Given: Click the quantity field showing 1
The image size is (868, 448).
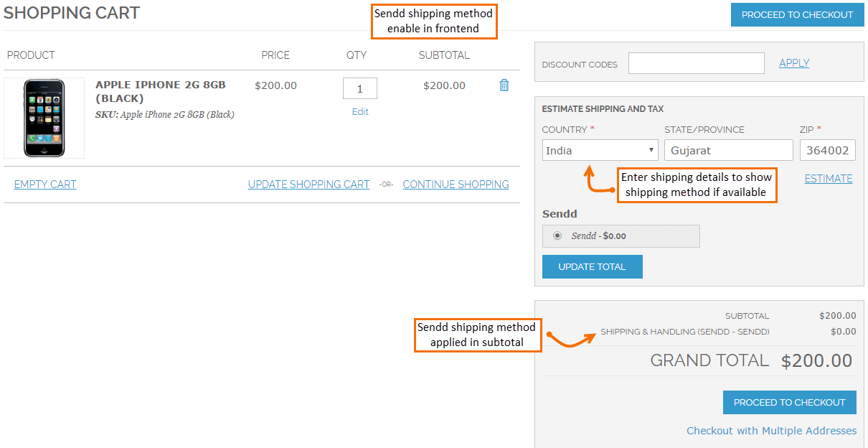Looking at the screenshot, I should (x=360, y=88).
